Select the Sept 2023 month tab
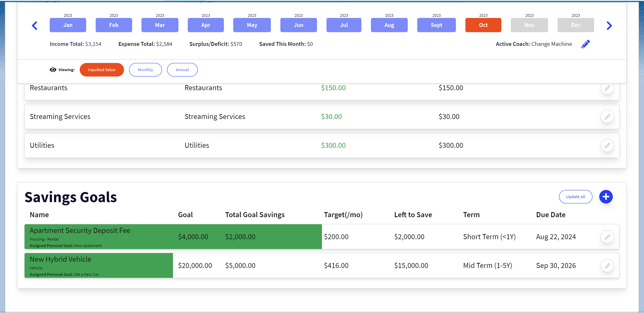The width and height of the screenshot is (644, 313). tap(436, 25)
